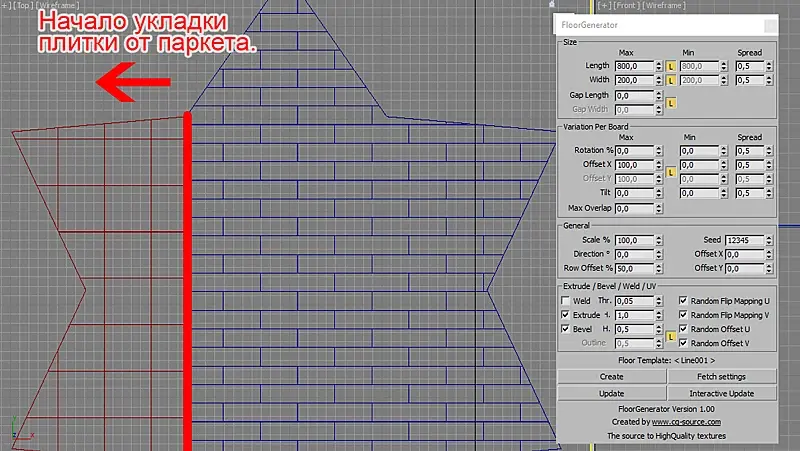800x451 pixels.
Task: Disable Random Flip Mapping U
Action: click(683, 301)
